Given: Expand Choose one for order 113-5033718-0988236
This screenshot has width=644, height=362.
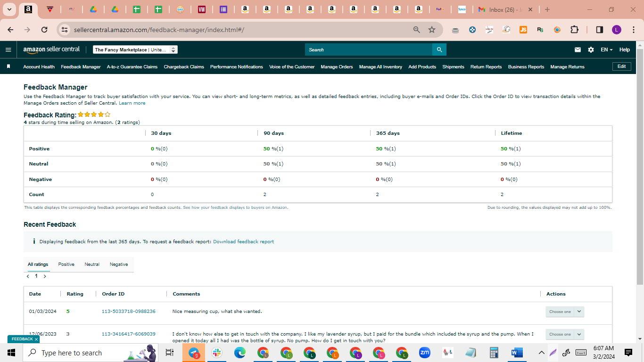Looking at the screenshot, I should 565,312.
